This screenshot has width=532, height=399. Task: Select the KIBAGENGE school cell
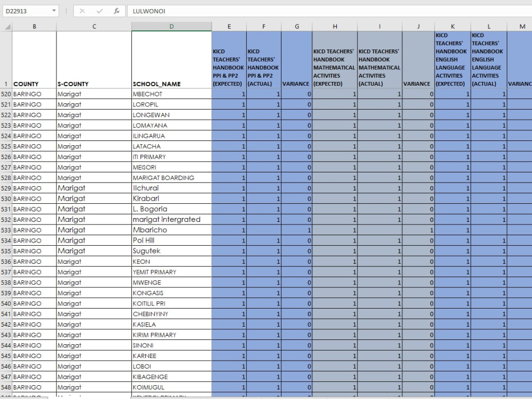172,377
